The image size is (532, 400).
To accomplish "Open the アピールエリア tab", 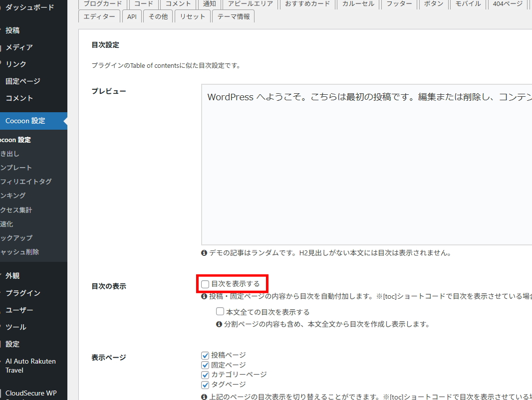I will tap(251, 4).
